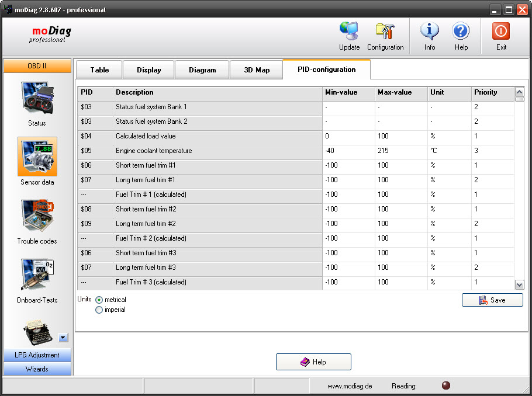Viewport: 532px width, 396px height.
Task: Open the Trouble codes icon
Action: (37, 216)
